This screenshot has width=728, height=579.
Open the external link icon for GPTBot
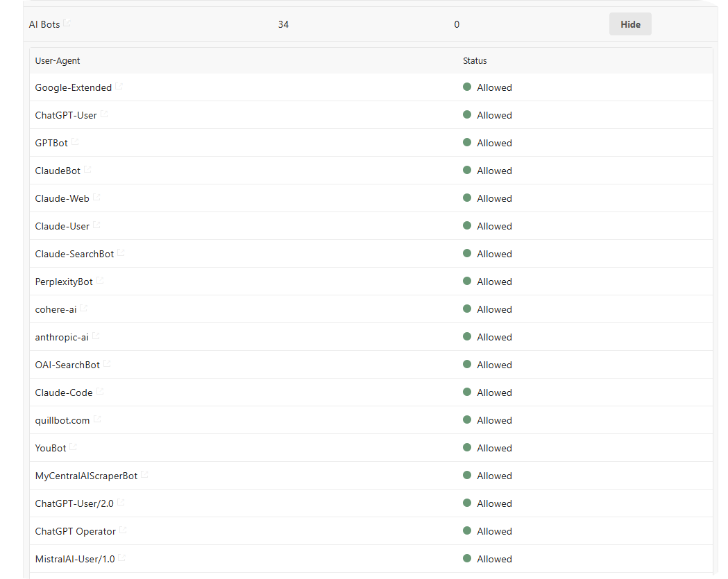[75, 141]
